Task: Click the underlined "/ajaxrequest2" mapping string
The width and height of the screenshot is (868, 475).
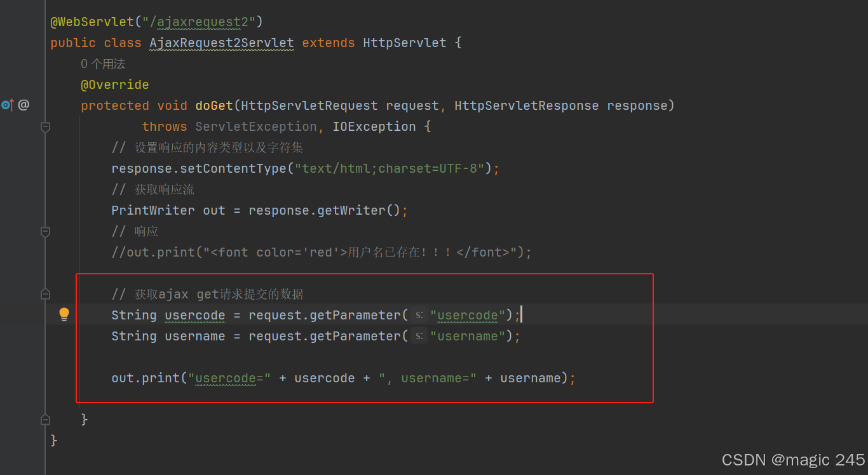Action: pyautogui.click(x=199, y=21)
